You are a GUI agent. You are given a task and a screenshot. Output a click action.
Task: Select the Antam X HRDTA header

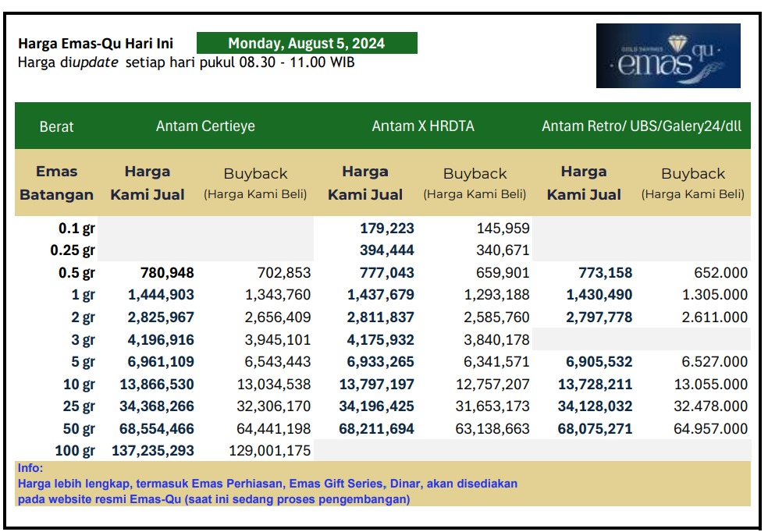click(423, 126)
